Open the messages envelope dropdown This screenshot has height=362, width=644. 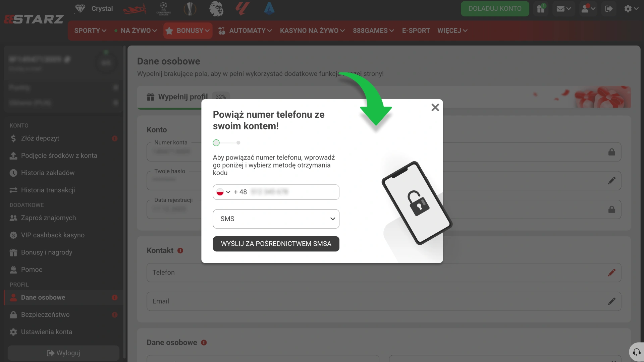pos(563,8)
